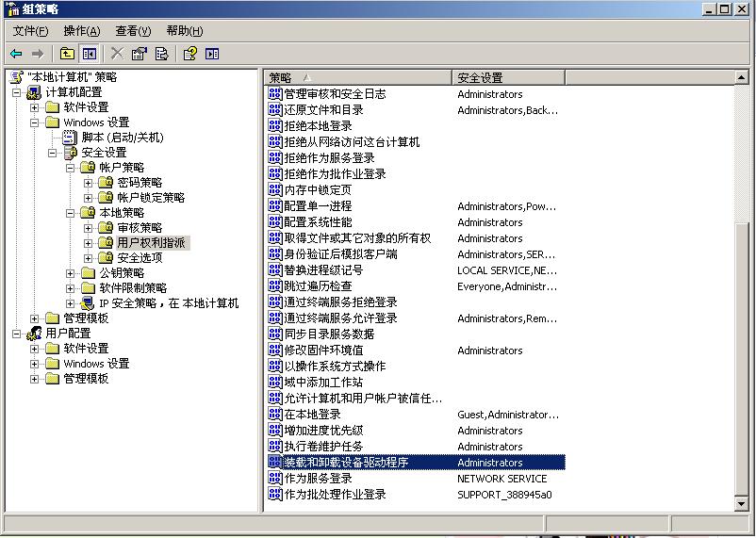This screenshot has height=538, width=756.
Task: Expand the 帐户锁定策略 tree node
Action: [x=89, y=198]
